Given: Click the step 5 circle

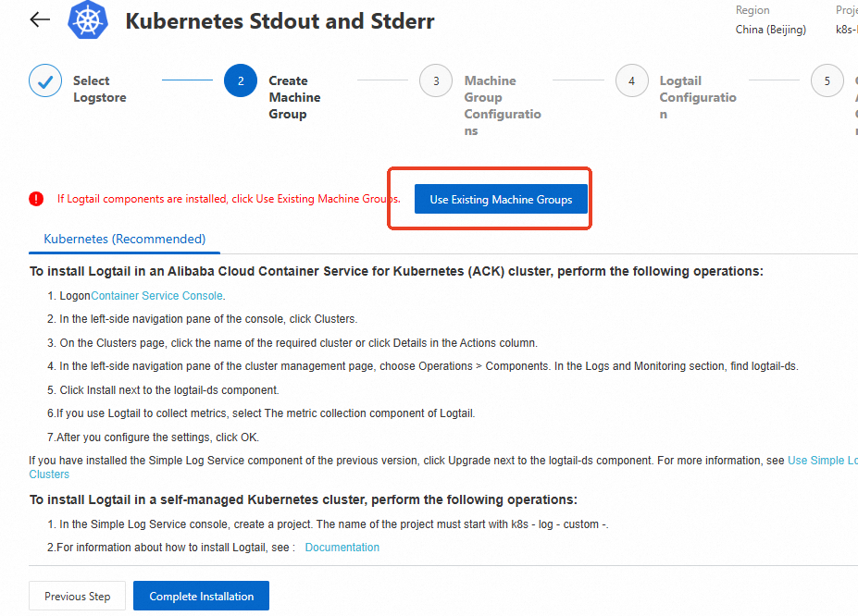Looking at the screenshot, I should point(827,81).
